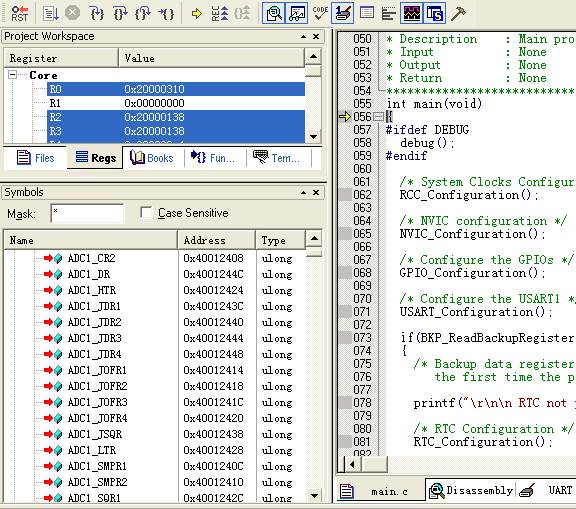Click the Mask input field
Image resolution: width=576 pixels, height=509 pixels.
[87, 213]
